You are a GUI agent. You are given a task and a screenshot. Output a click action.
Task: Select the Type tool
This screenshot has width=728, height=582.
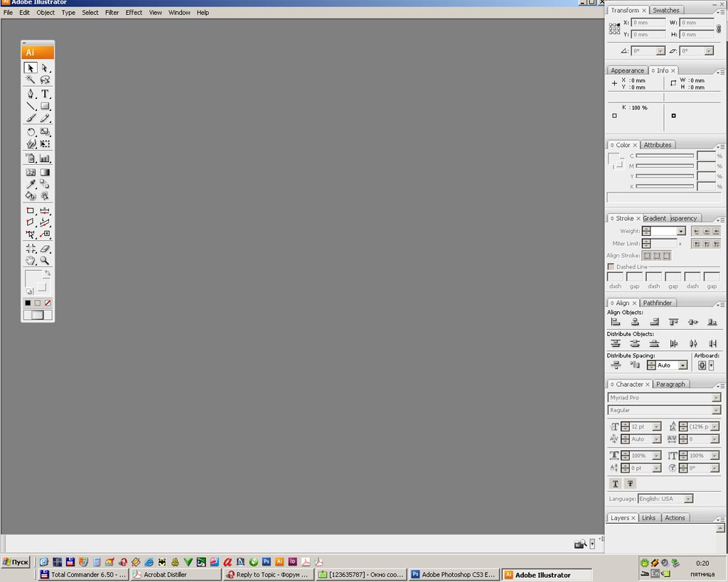45,95
